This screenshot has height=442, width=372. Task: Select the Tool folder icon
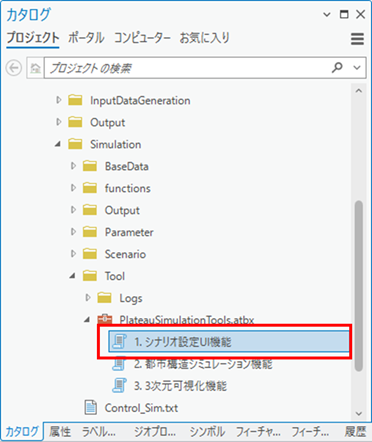tap(90, 276)
